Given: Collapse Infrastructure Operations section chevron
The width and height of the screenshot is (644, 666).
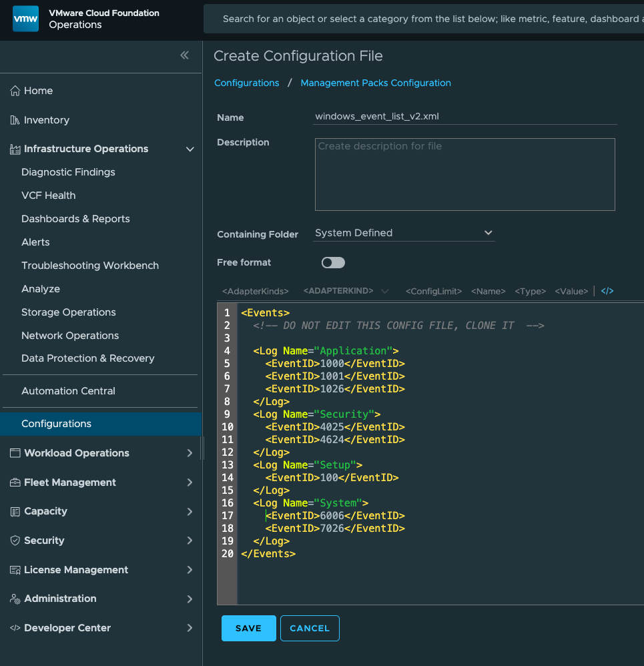Looking at the screenshot, I should [x=190, y=149].
